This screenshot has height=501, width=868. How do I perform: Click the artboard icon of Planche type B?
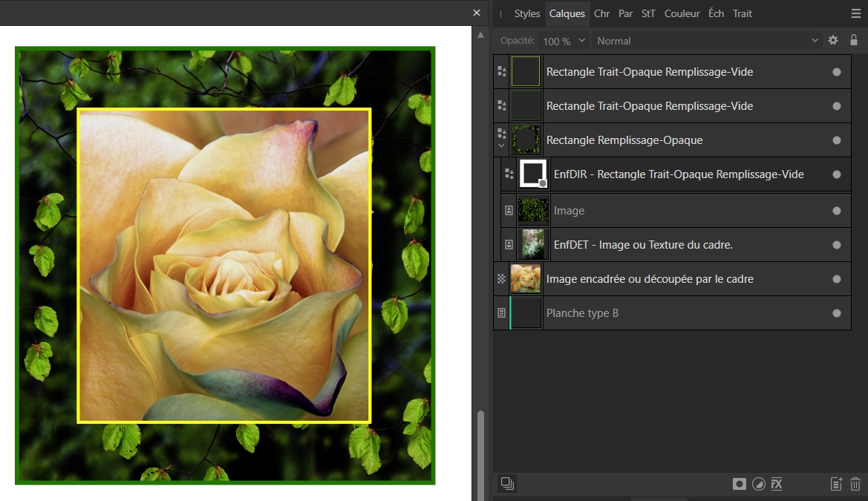501,312
